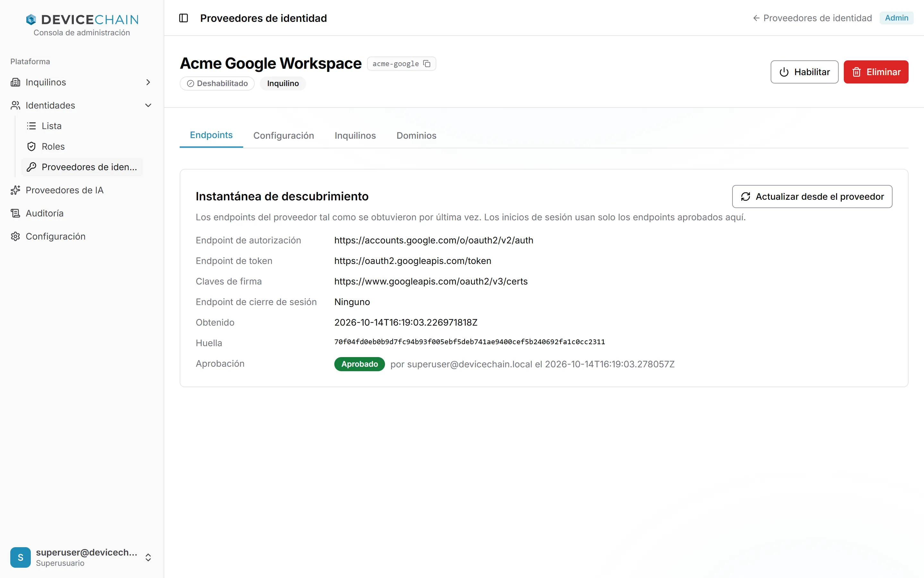Click the Deshabilitado status badge

[217, 83]
